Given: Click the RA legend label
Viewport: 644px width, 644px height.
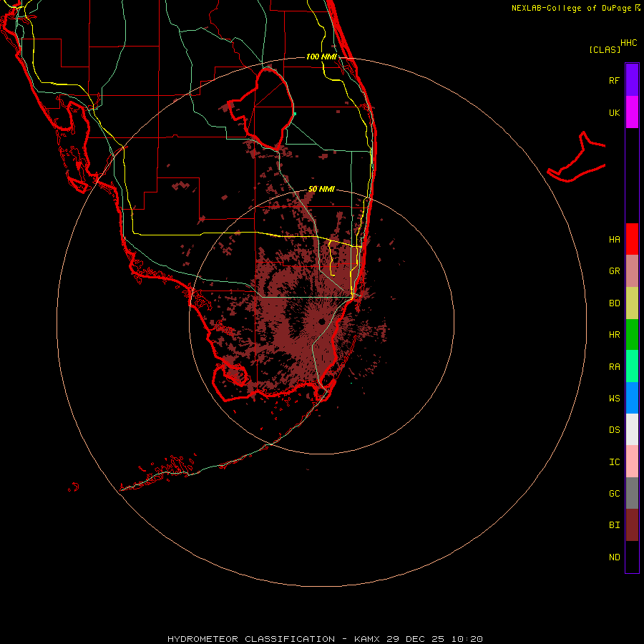Looking at the screenshot, I should coord(614,366).
